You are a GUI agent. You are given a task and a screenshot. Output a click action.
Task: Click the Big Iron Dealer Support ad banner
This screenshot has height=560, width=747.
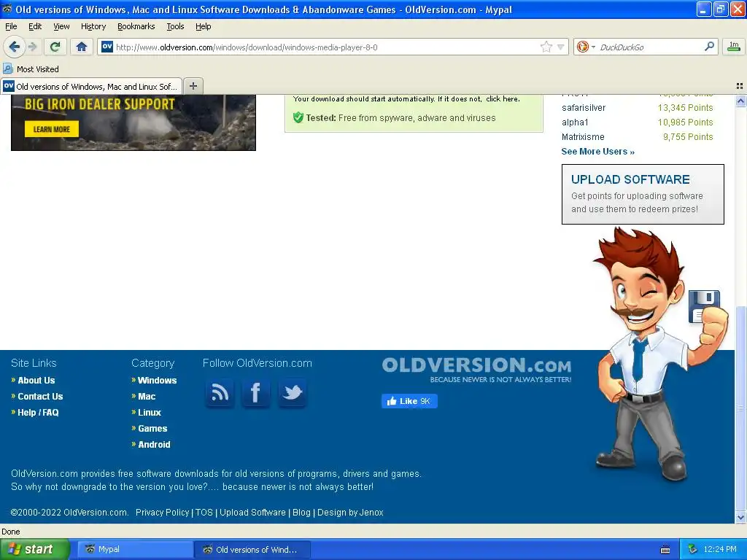point(133,122)
